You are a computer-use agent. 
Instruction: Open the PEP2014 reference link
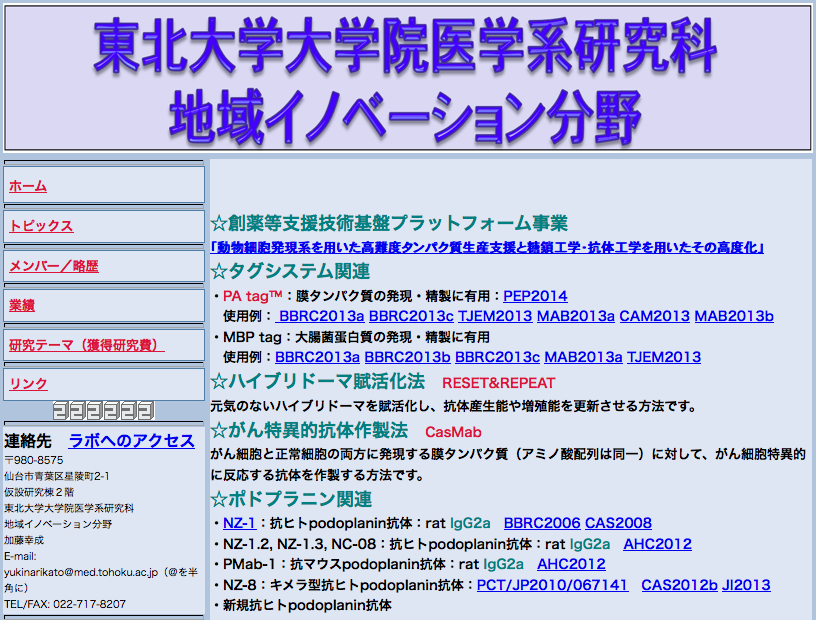[535, 296]
